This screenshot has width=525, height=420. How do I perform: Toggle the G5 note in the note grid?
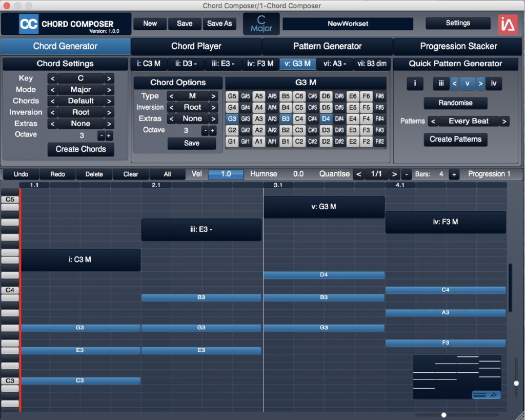(x=232, y=96)
